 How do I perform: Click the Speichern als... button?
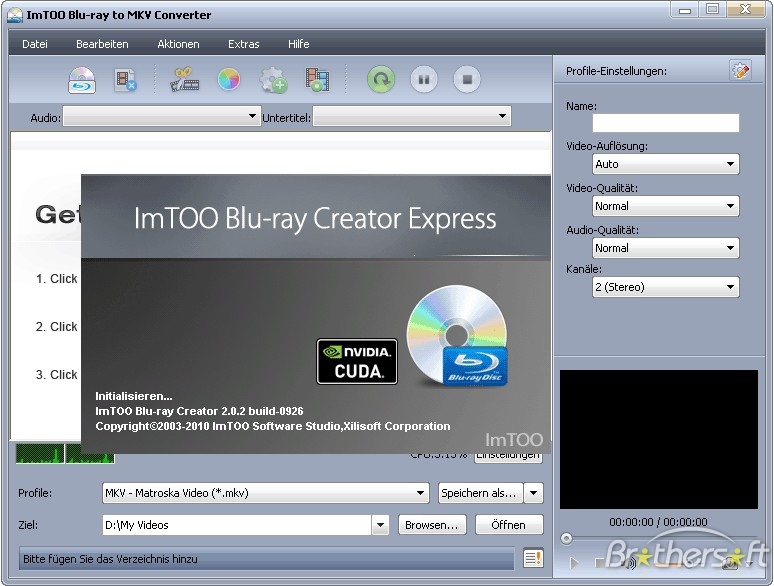pyautogui.click(x=480, y=493)
